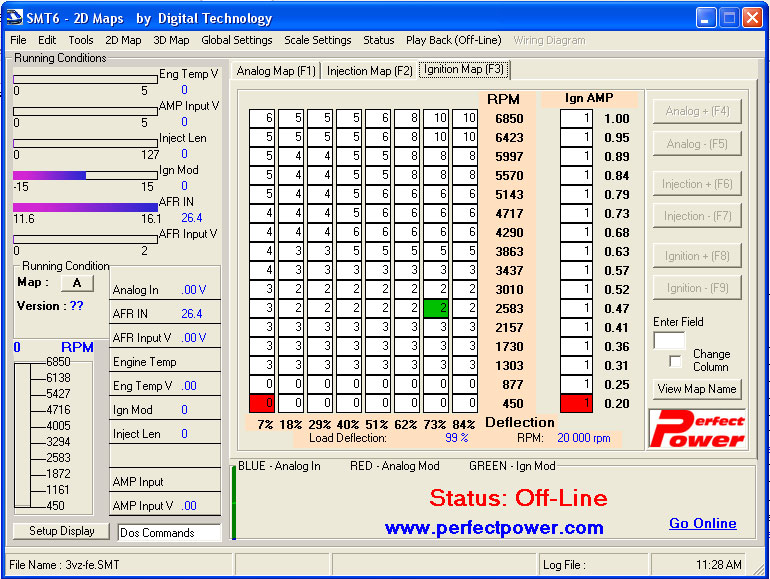Click the AFR Input V bar
This screenshot has height=579, width=770.
point(85,239)
